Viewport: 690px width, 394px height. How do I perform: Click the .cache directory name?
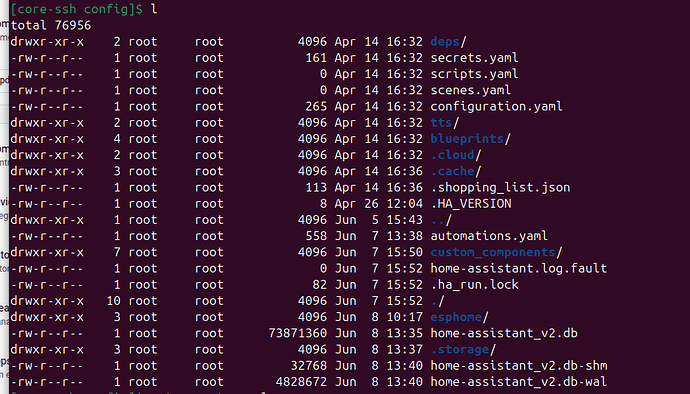pos(452,172)
